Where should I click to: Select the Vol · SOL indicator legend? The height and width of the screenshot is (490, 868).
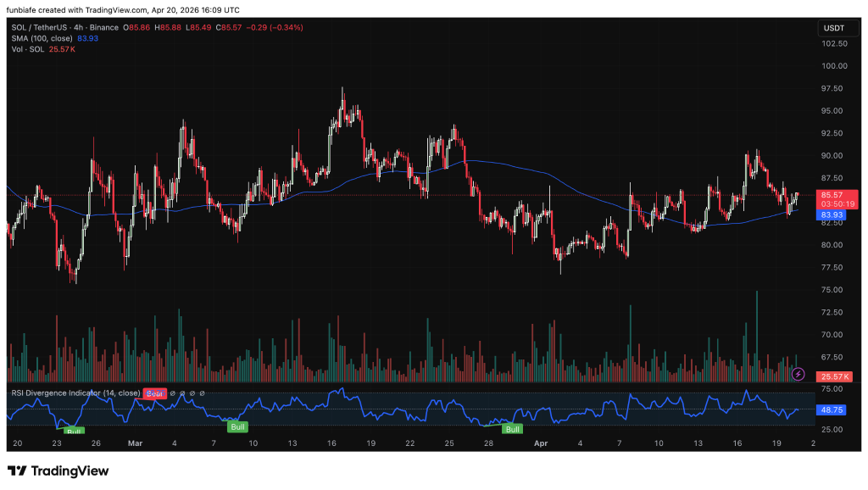coord(25,49)
